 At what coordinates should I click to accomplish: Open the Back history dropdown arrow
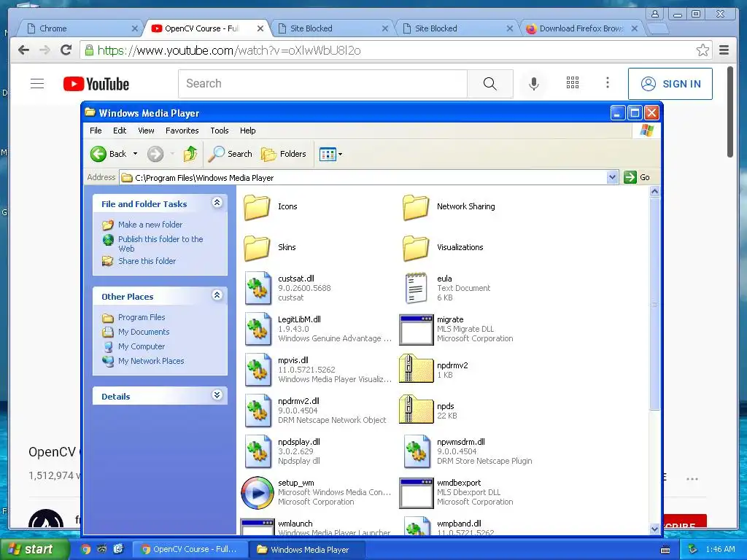coord(135,154)
